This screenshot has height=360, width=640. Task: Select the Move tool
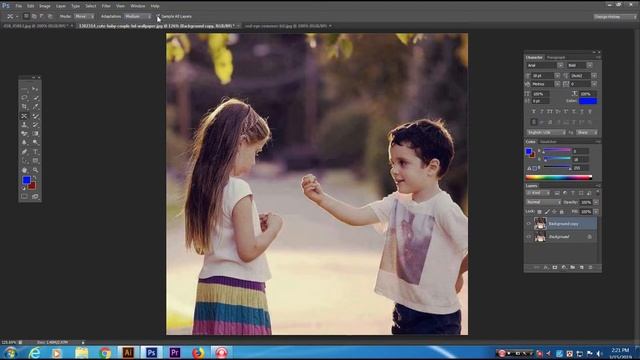[x=36, y=89]
